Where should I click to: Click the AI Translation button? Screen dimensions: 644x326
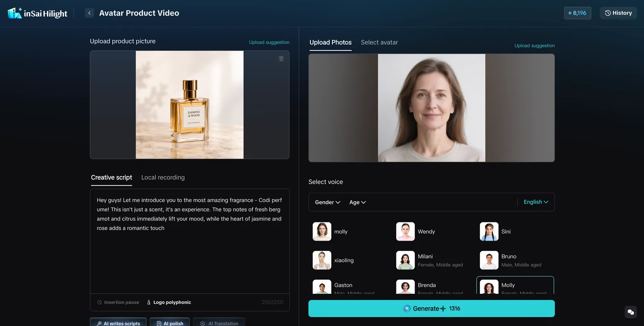point(219,323)
